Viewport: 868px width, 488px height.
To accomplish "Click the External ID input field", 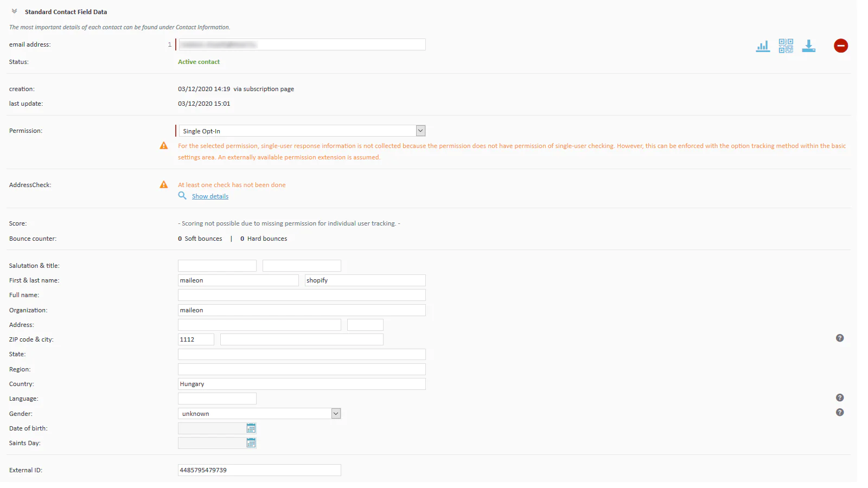I will 259,470.
